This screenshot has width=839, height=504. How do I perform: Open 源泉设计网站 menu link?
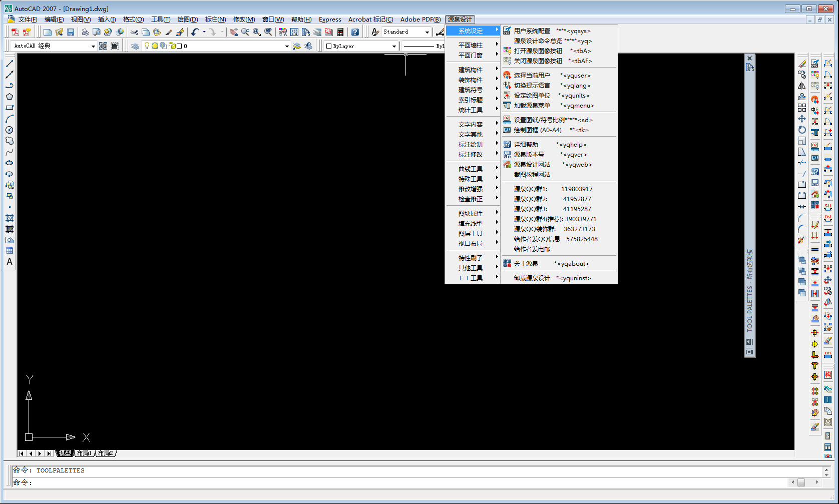pos(559,164)
